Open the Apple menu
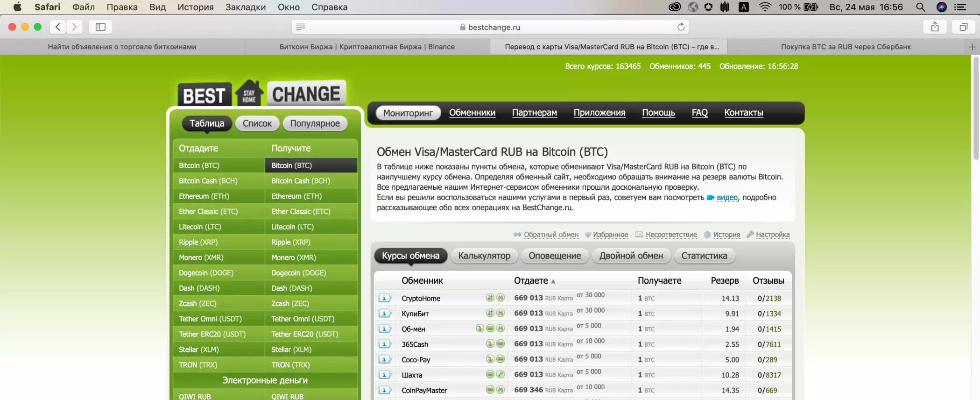 click(x=17, y=7)
